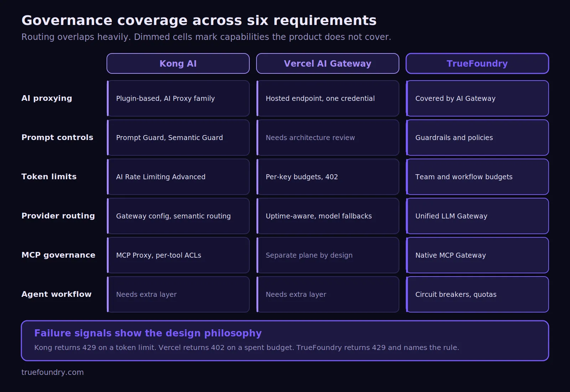Click the 'Separate plane by design' cell
The image size is (570, 392).
point(328,255)
